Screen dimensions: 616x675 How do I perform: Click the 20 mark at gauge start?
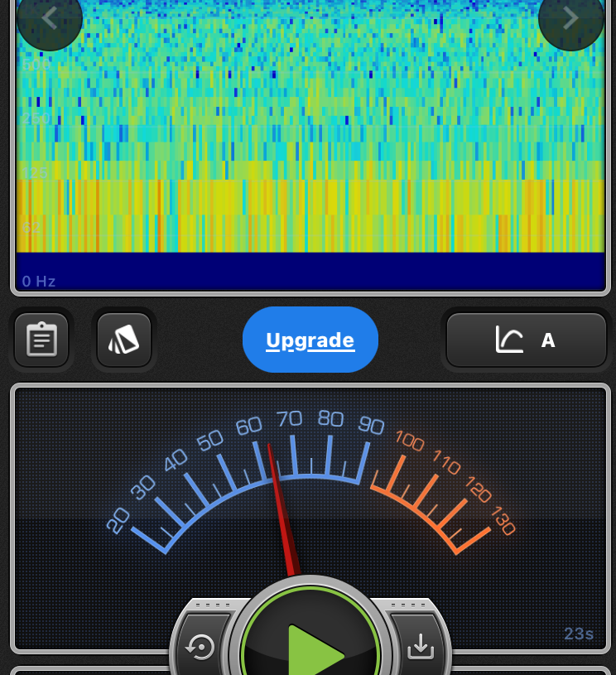coord(118,520)
